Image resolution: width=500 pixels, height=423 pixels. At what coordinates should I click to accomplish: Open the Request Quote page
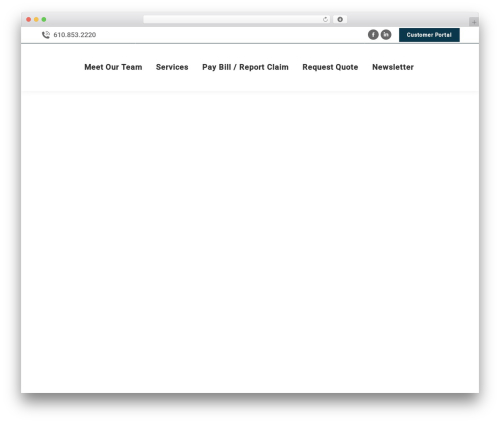click(330, 67)
